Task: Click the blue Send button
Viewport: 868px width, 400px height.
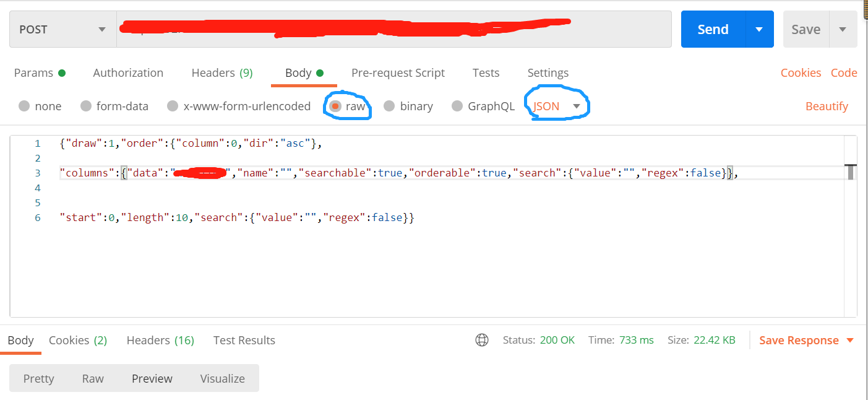Action: pyautogui.click(x=713, y=29)
